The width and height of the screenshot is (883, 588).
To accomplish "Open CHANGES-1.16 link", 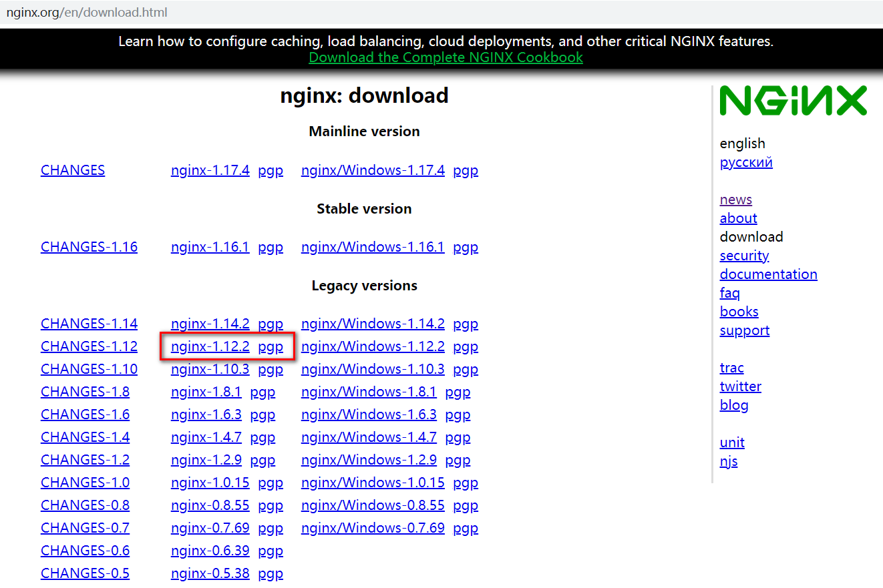I will [x=89, y=247].
